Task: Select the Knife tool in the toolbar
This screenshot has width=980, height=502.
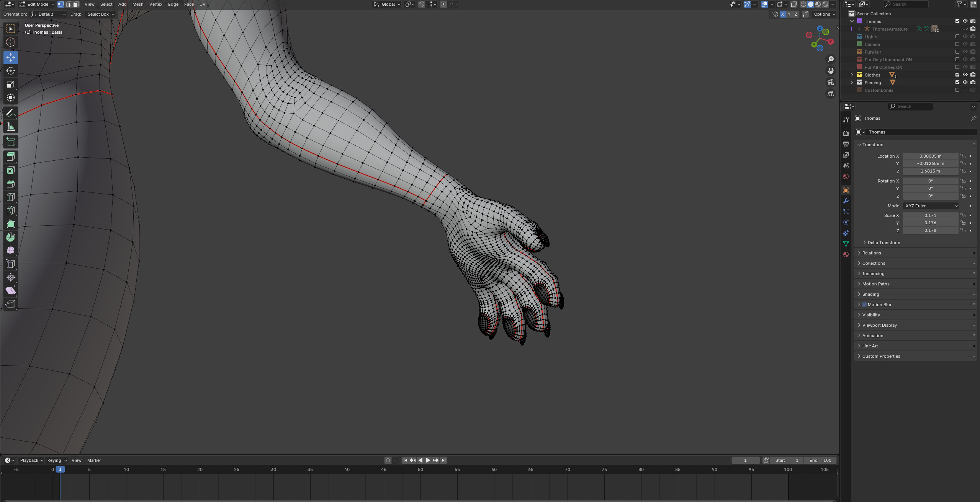Action: pos(11,210)
